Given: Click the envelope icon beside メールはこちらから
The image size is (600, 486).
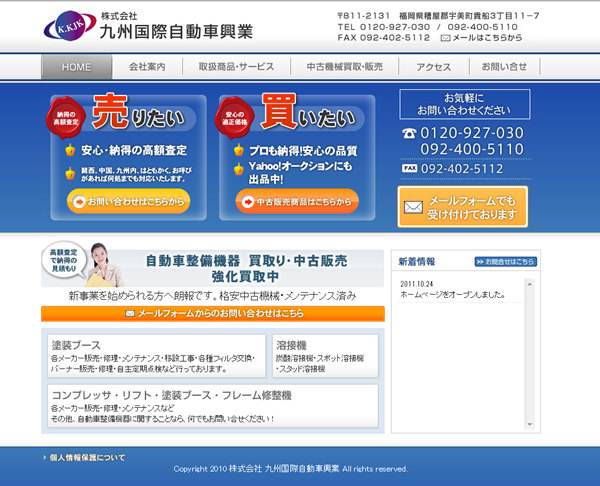Looking at the screenshot, I should 445,38.
